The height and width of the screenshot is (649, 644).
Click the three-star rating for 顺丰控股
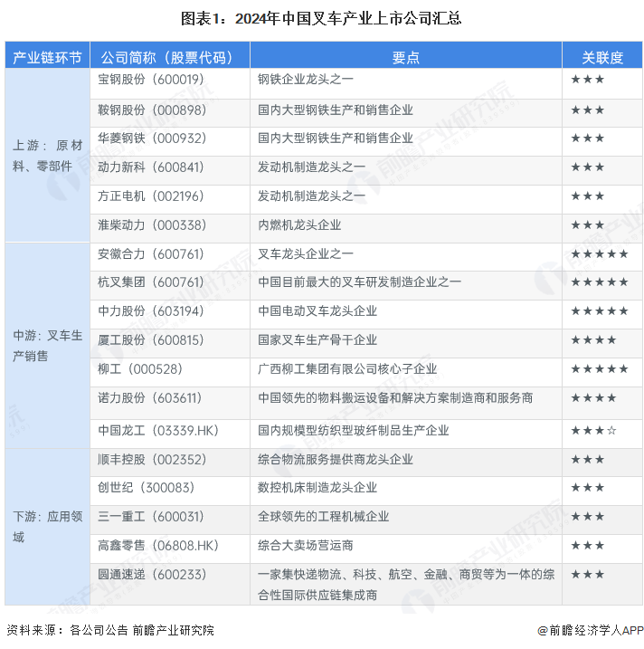pyautogui.click(x=587, y=459)
